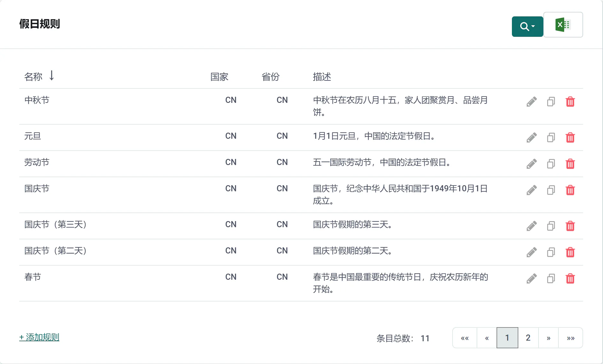Duplicate the 劳动节 rule
This screenshot has height=364, width=603.
[x=551, y=164]
